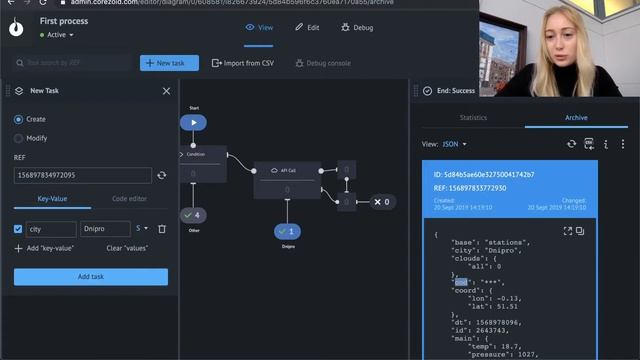Screen dimensions: 640x360
Task: Click the REF: 156897833772930 text
Action: pyautogui.click(x=470, y=188)
